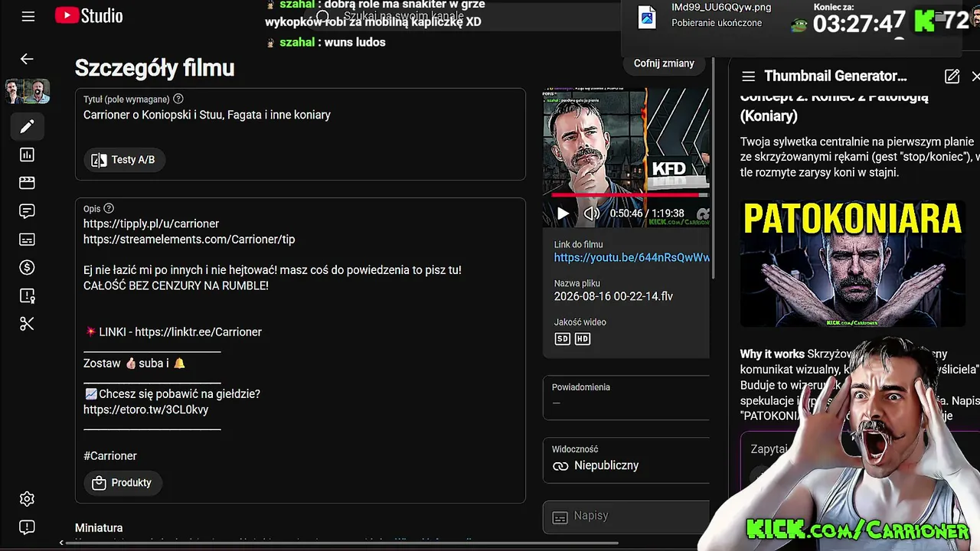Click the Produkty button
This screenshot has width=980, height=551.
point(122,483)
